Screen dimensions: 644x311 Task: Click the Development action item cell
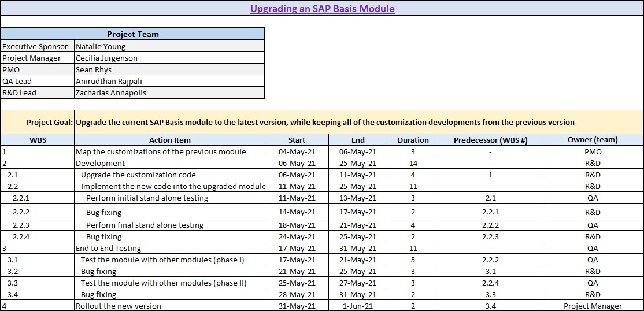click(169, 163)
